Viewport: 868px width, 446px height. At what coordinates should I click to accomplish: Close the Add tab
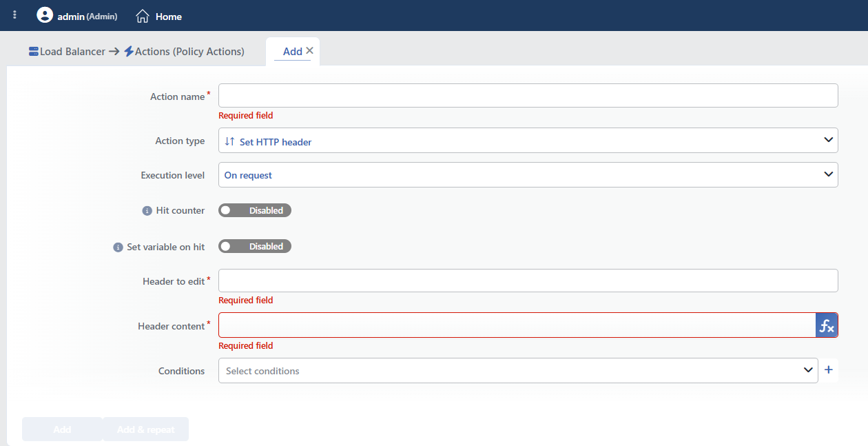tap(309, 50)
